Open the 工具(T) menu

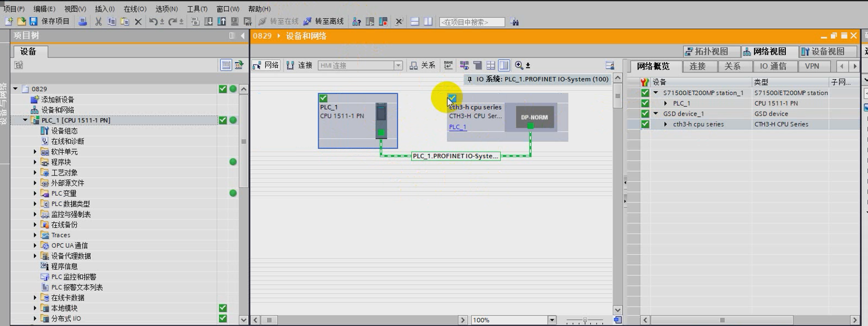(x=197, y=9)
